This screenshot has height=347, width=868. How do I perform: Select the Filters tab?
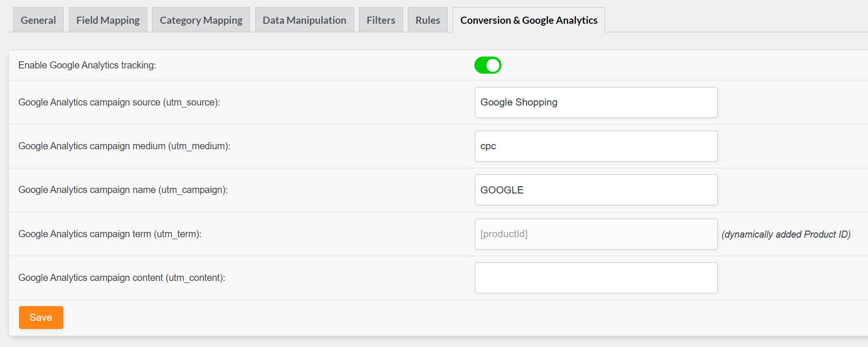pos(381,20)
